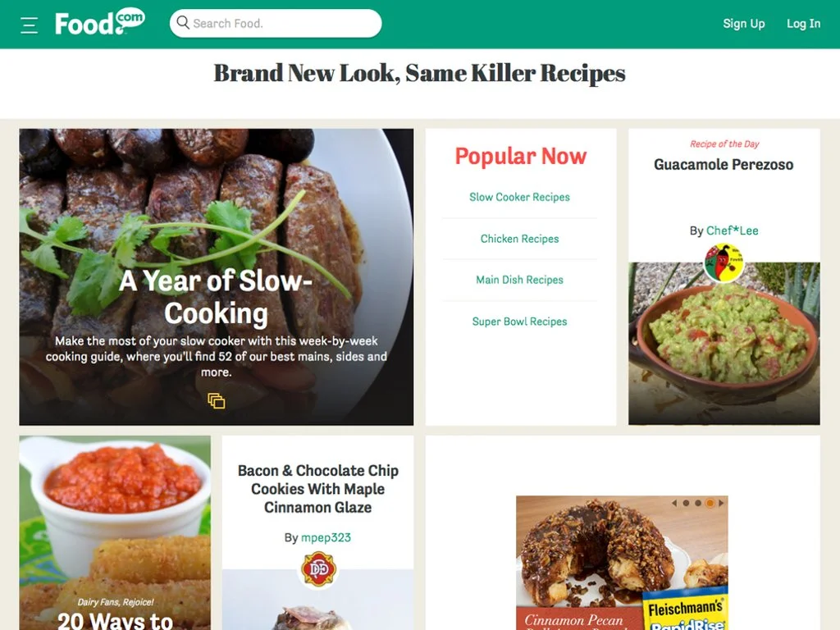
Task: Select the second carousel dot
Action: click(x=697, y=503)
